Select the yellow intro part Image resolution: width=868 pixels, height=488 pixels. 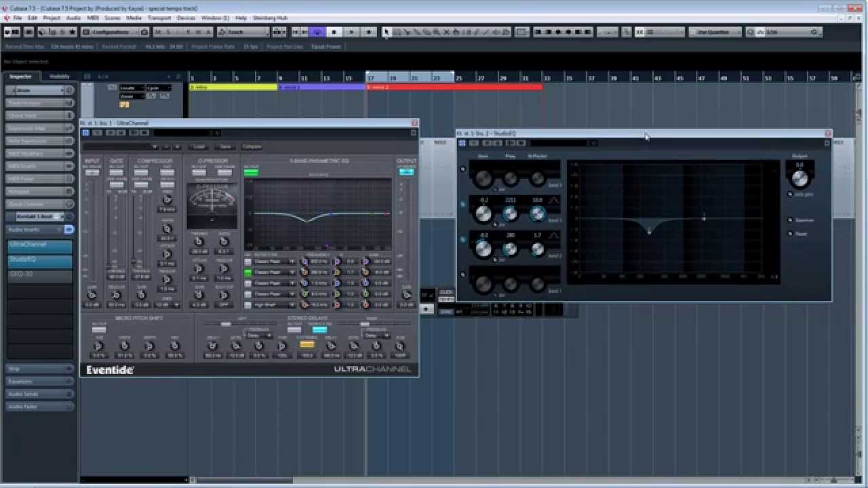coord(233,87)
